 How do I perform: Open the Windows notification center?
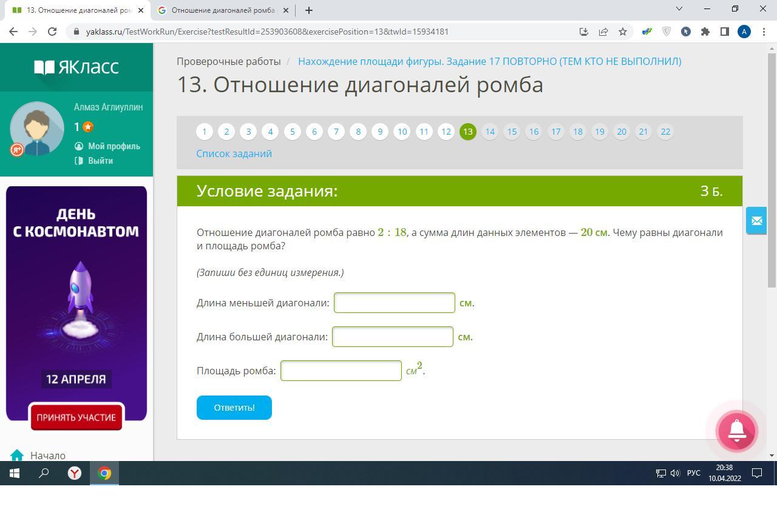click(x=757, y=473)
